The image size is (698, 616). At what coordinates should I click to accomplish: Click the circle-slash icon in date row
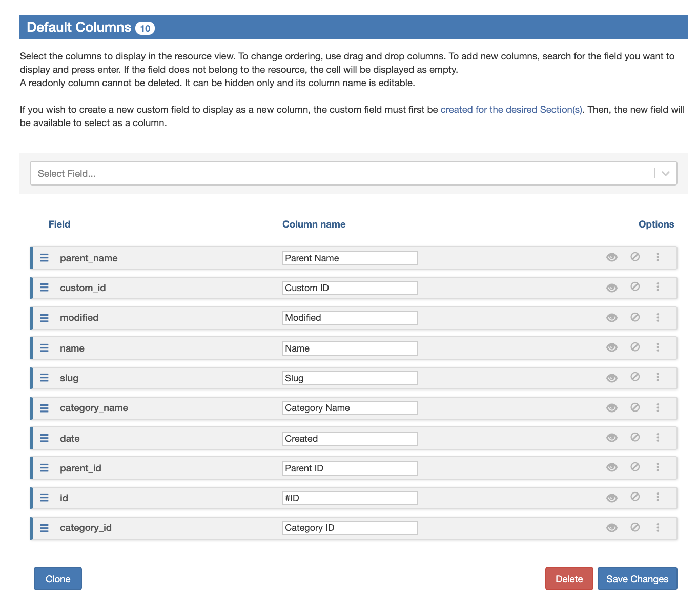pos(635,438)
